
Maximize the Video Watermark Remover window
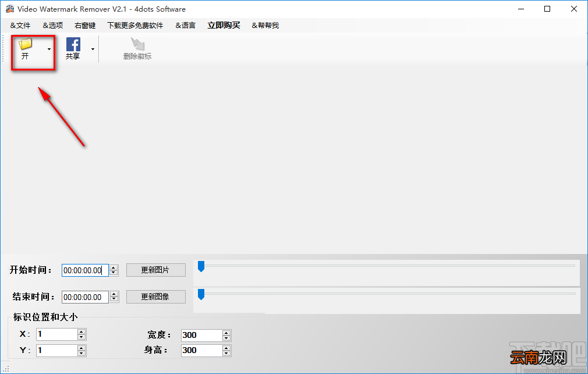pos(547,9)
